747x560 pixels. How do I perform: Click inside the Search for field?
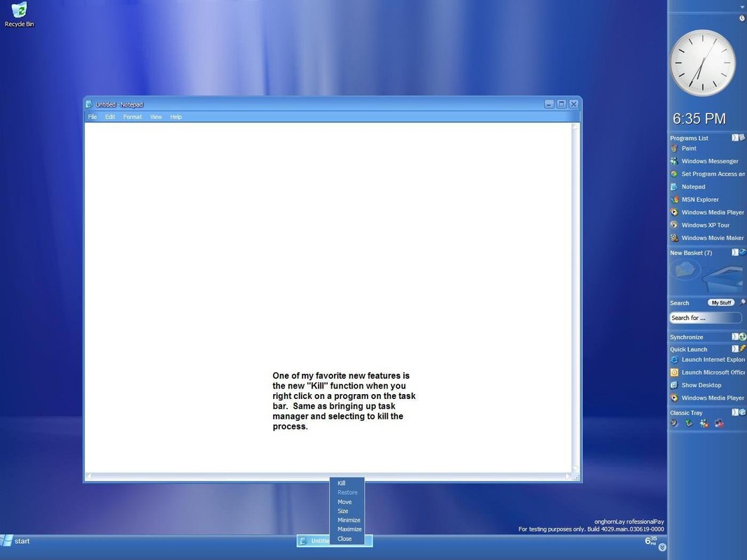point(704,317)
